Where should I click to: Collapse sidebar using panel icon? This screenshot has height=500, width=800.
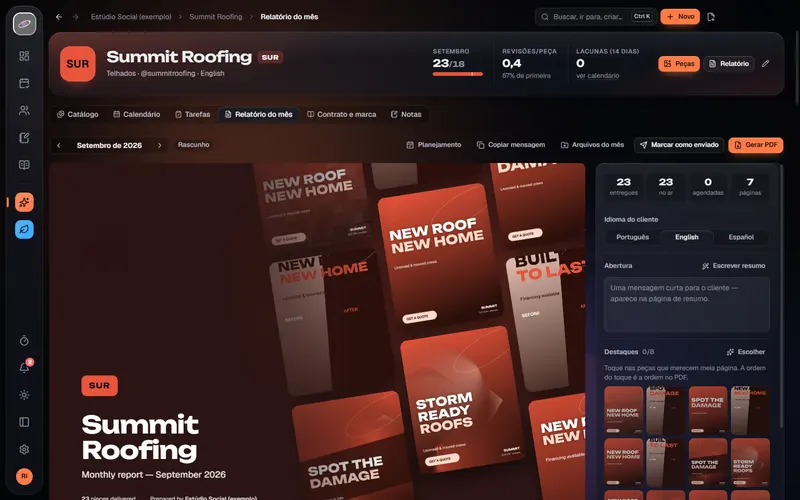(24, 422)
